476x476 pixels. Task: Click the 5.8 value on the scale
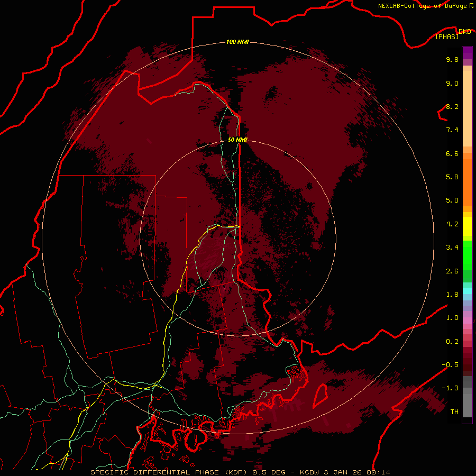pyautogui.click(x=452, y=177)
